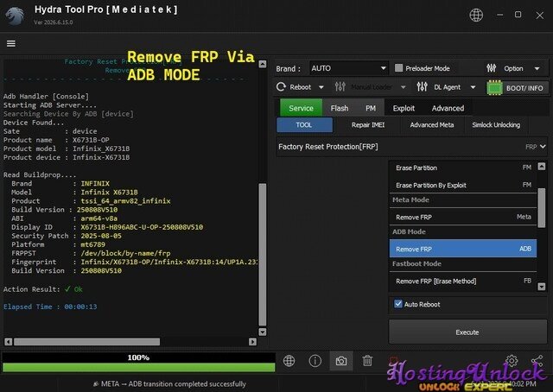The height and width of the screenshot is (392, 553).
Task: Open the Repair IMEI tab
Action: click(x=368, y=125)
